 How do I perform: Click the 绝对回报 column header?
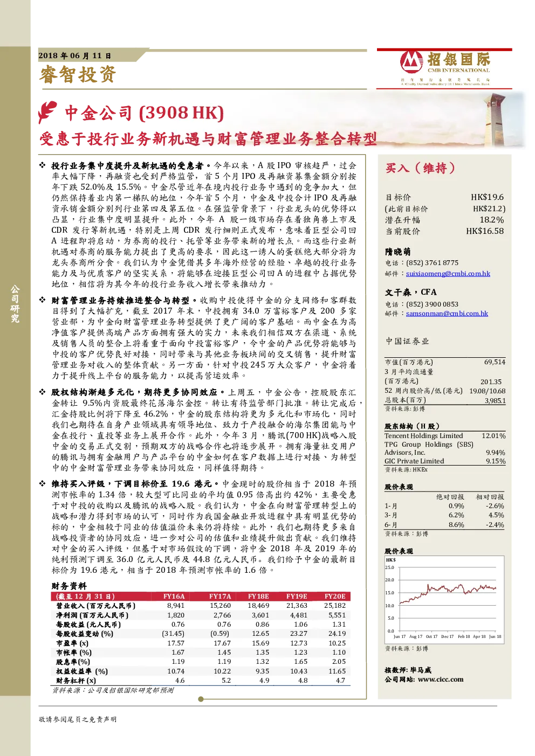click(450, 497)
